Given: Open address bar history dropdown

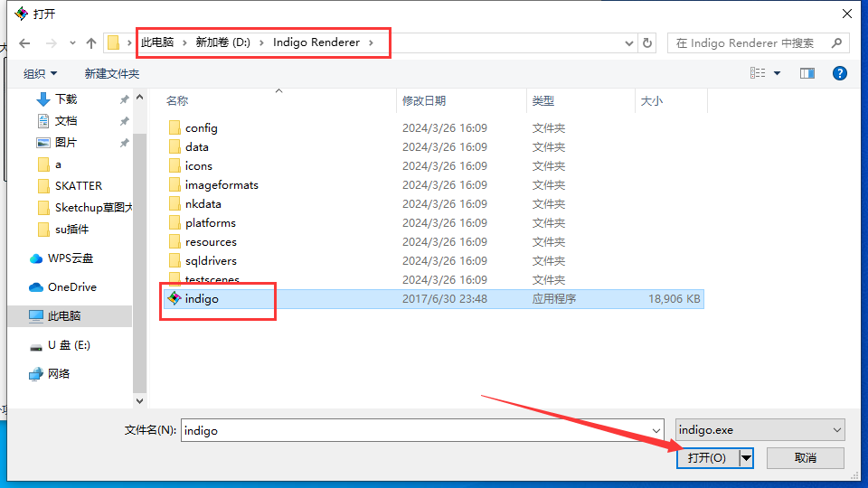Looking at the screenshot, I should (x=629, y=43).
